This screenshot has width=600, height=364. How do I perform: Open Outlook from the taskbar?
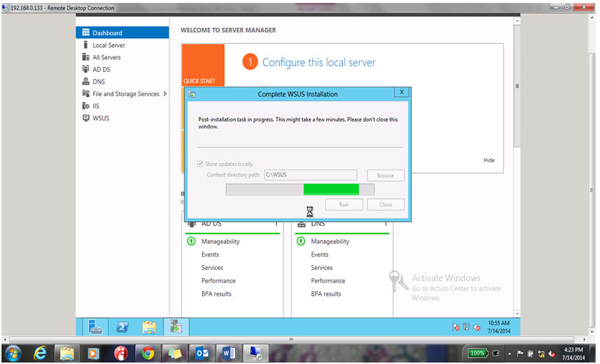pos(201,353)
